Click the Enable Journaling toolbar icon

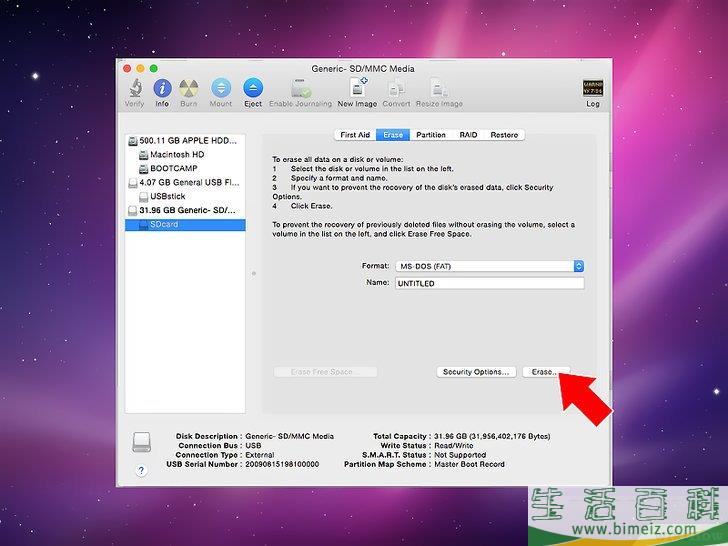[301, 88]
